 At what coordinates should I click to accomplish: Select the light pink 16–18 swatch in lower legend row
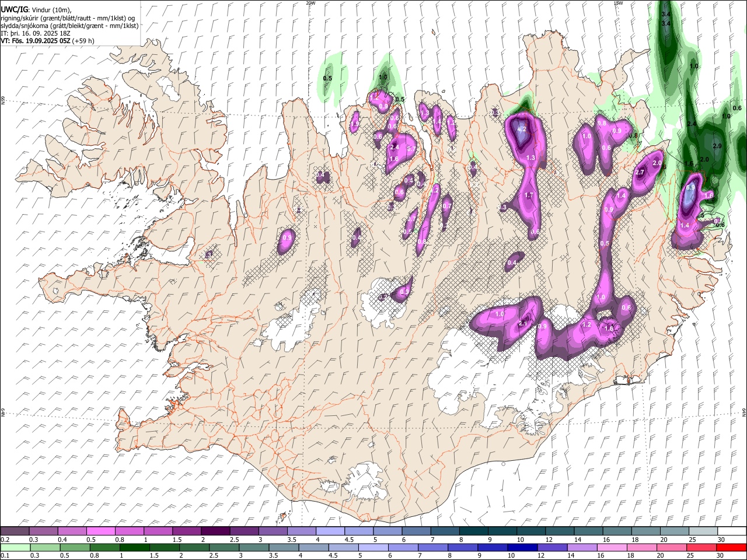[x=612, y=548]
